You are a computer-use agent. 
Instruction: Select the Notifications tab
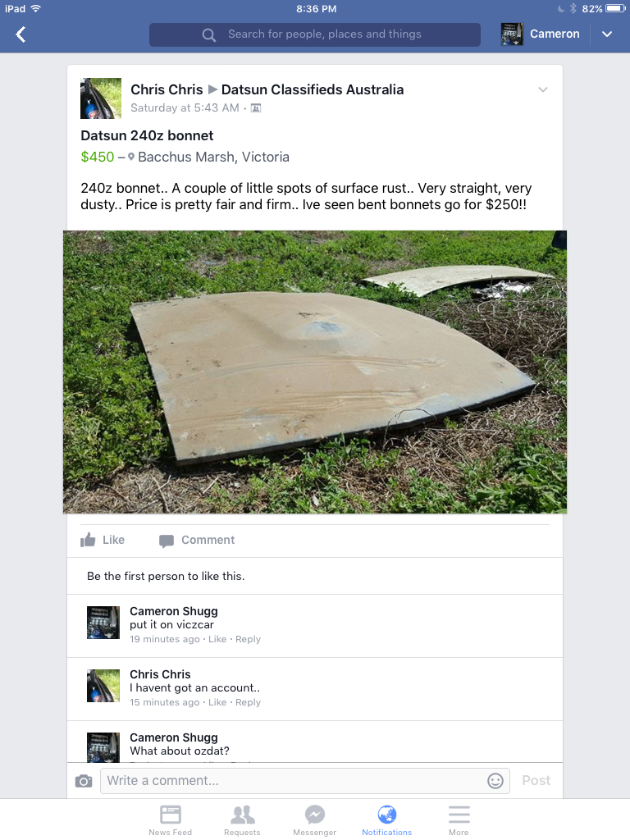pos(387,820)
